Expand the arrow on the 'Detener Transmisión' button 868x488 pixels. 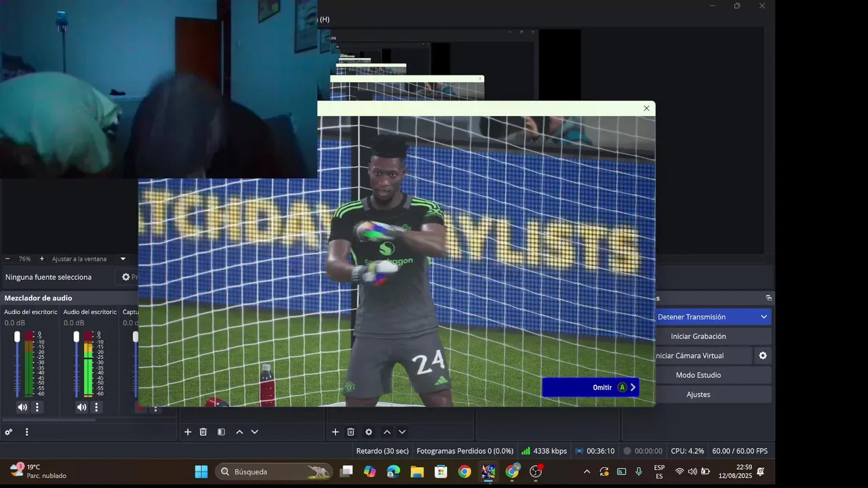[764, 317]
